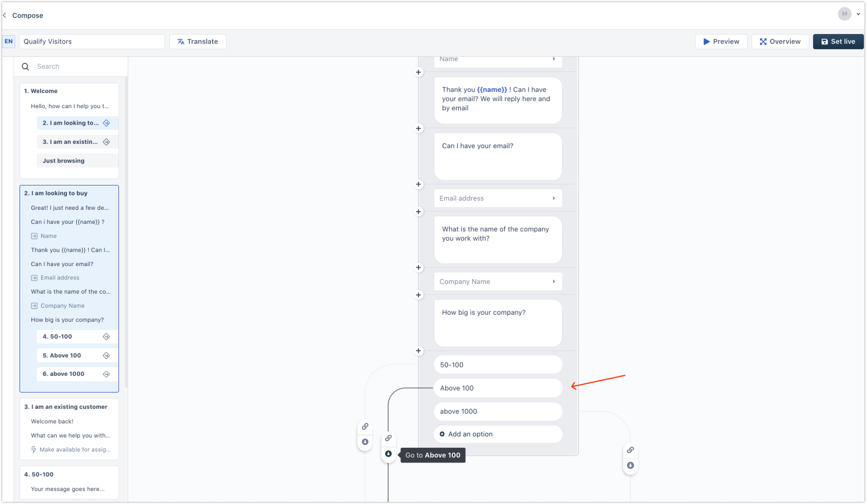Click the plus icon above the 50-100 option
Viewport: 867px width, 504px height.
418,351
